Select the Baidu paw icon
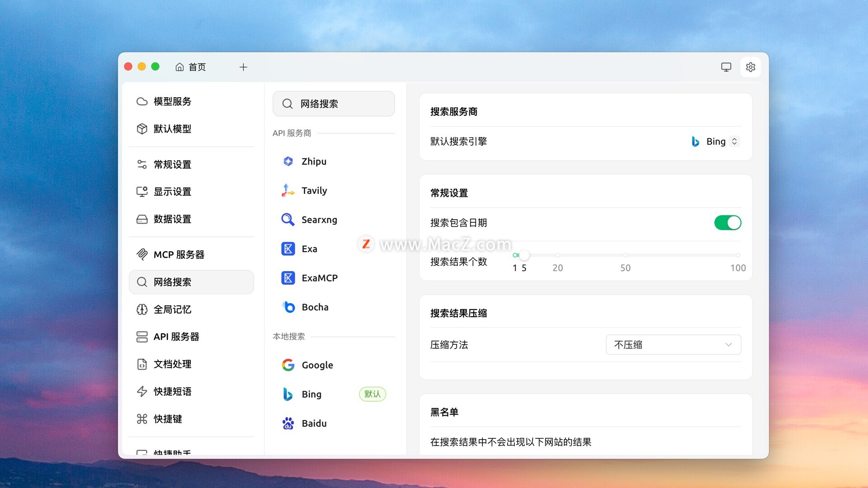This screenshot has height=488, width=868. 288,423
